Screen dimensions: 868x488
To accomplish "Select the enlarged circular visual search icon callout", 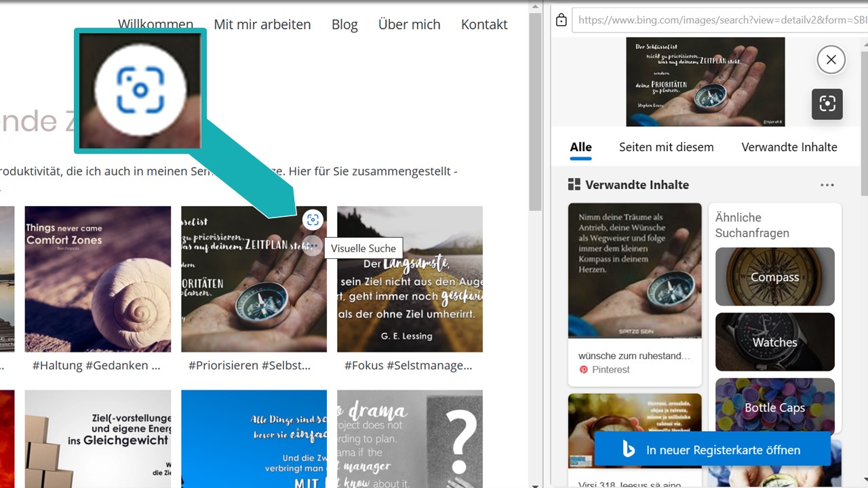I will tap(140, 90).
